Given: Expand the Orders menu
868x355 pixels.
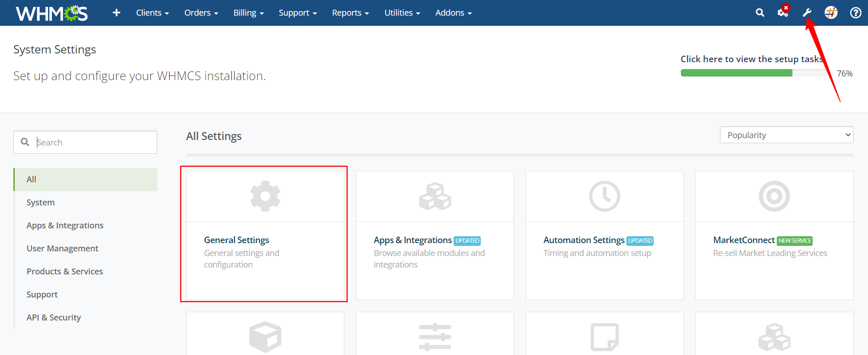Looking at the screenshot, I should pyautogui.click(x=201, y=13).
